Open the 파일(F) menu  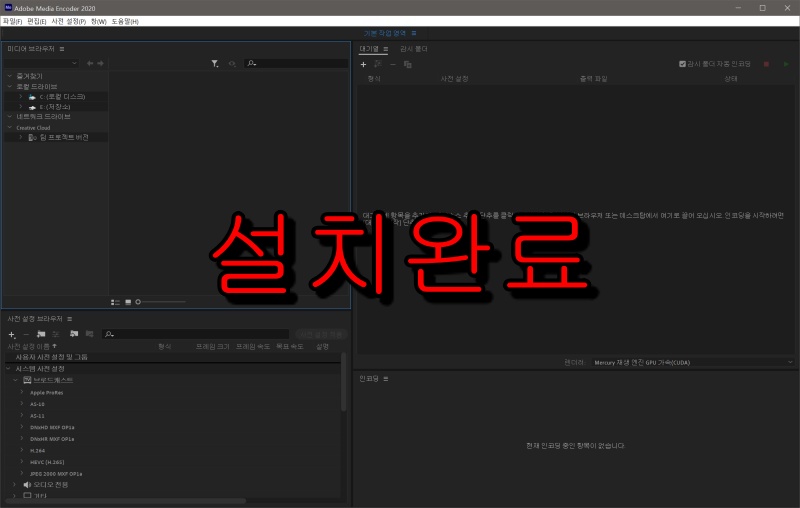tap(12, 21)
